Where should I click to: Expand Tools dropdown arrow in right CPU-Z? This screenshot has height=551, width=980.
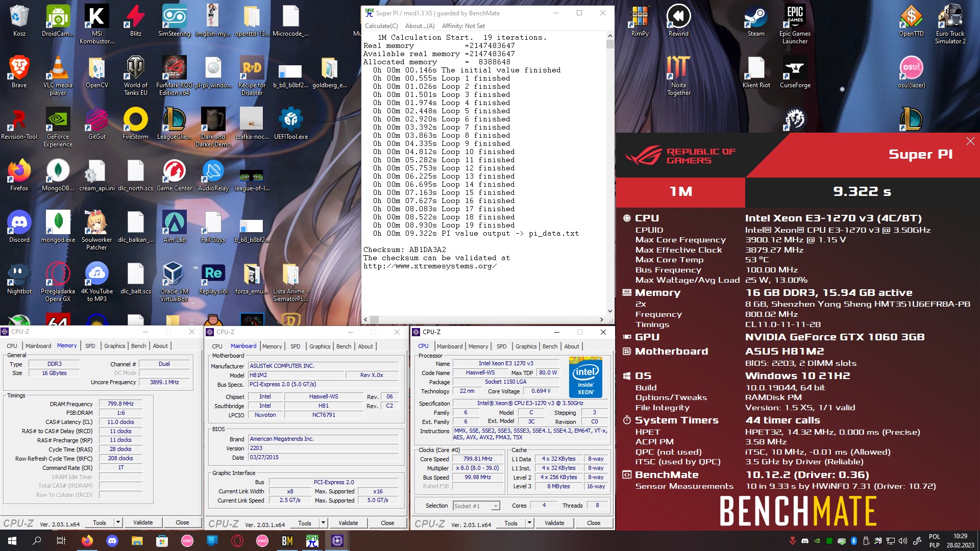(529, 523)
